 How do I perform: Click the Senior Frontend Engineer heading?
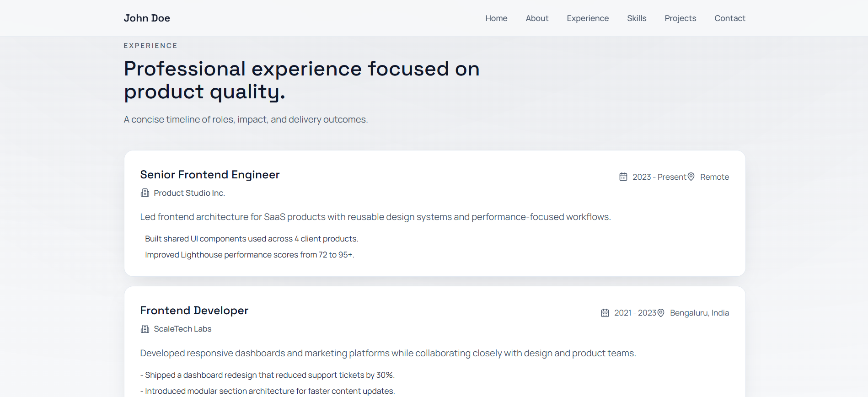pos(209,174)
